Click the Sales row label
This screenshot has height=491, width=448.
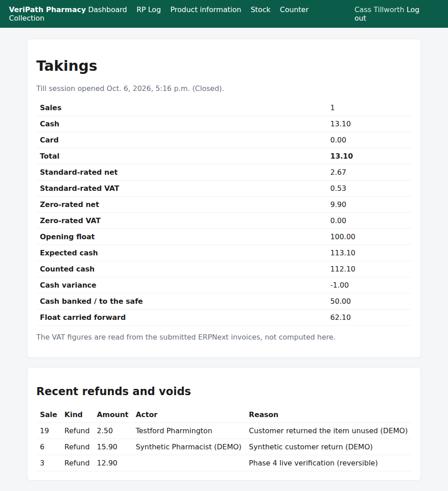[51, 108]
